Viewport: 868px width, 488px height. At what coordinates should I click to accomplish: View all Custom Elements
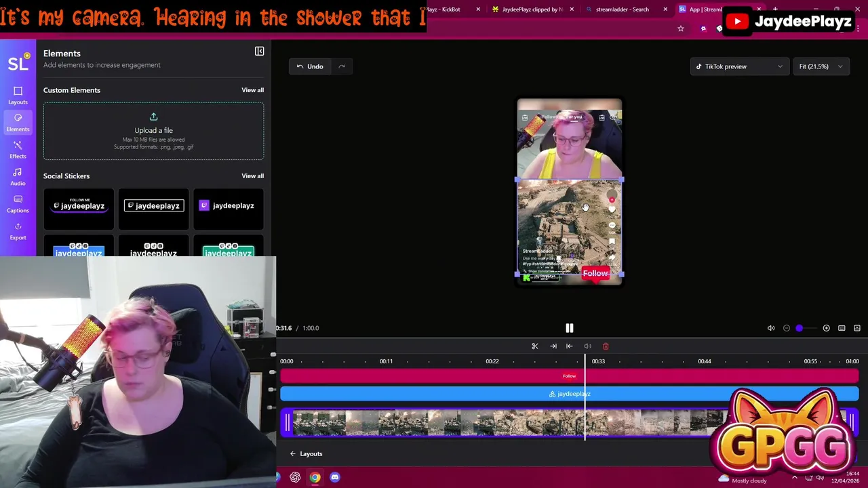pyautogui.click(x=252, y=90)
